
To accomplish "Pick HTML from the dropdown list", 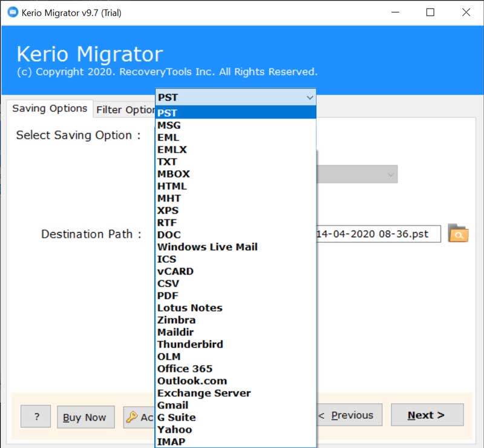I will click(236, 186).
